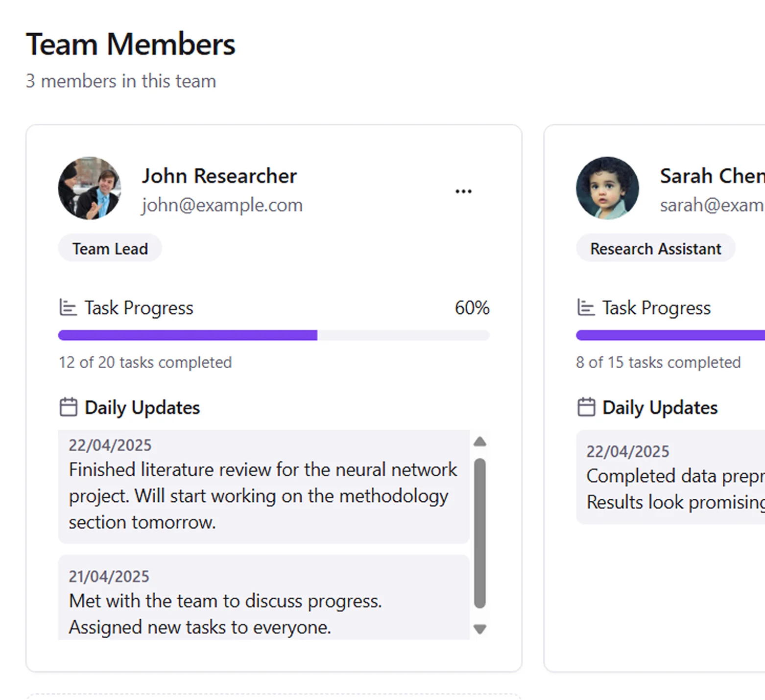Screen dimensions: 765x700
Task: Click the scrollbar thumb in John's Daily Updates
Action: pyautogui.click(x=480, y=534)
